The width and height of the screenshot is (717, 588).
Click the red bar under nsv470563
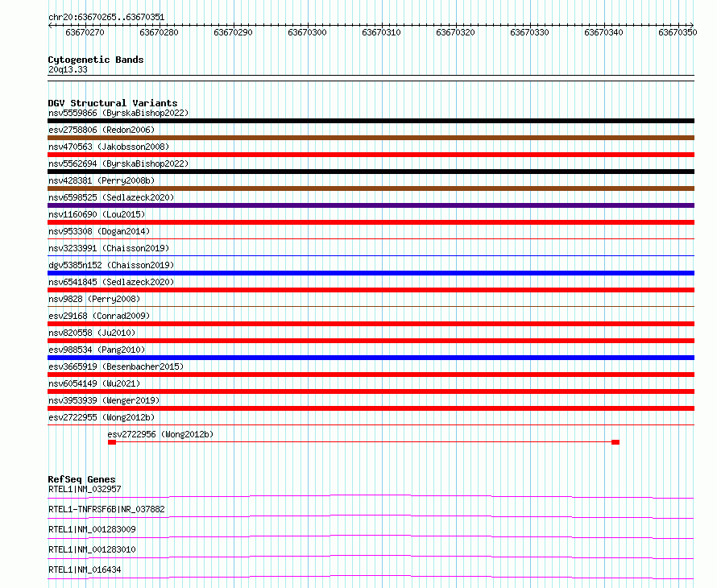coord(371,155)
